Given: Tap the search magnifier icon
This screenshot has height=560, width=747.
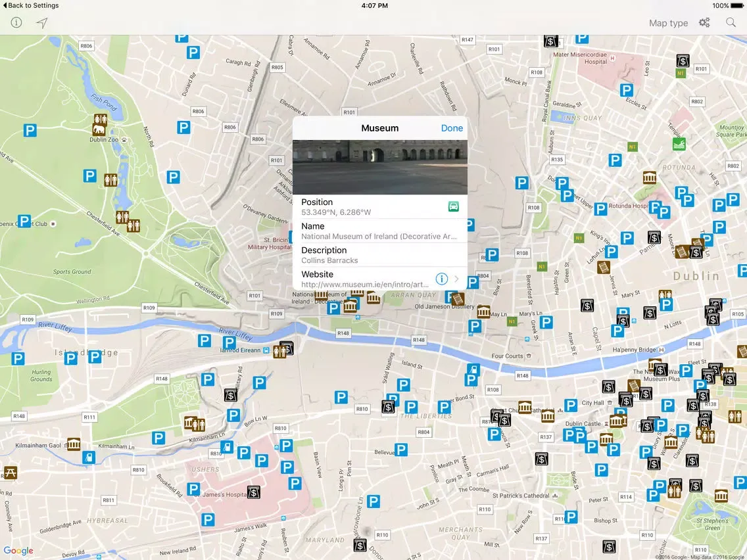Looking at the screenshot, I should 731,22.
